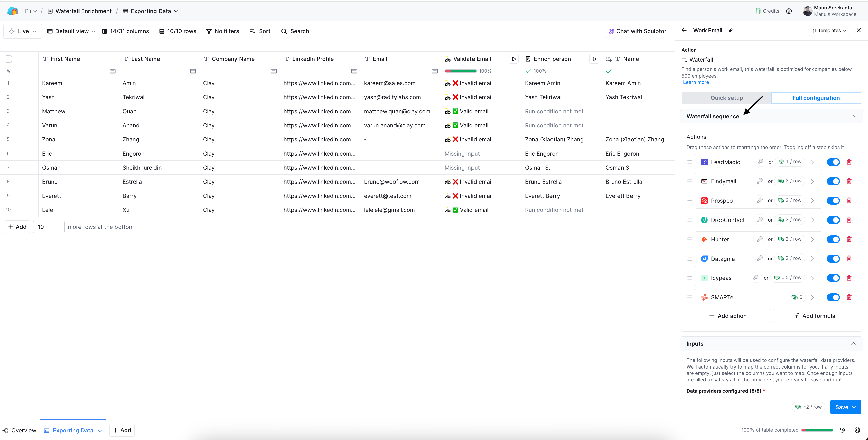The width and height of the screenshot is (868, 440).
Task: Open table history clock icon
Action: [x=842, y=430]
